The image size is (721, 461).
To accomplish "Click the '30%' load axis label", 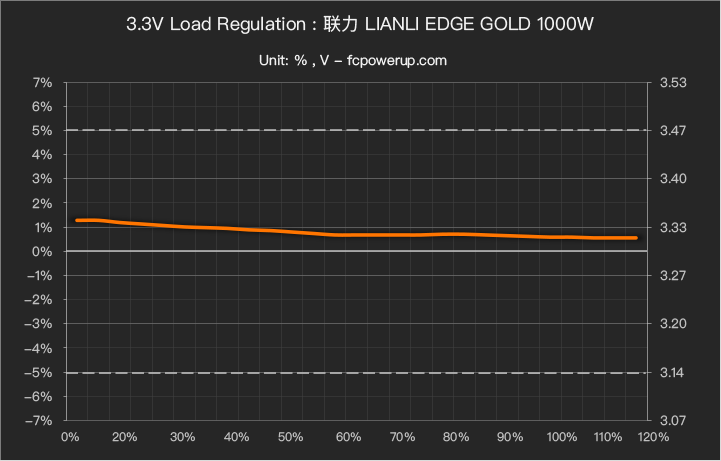I will 183,437.
